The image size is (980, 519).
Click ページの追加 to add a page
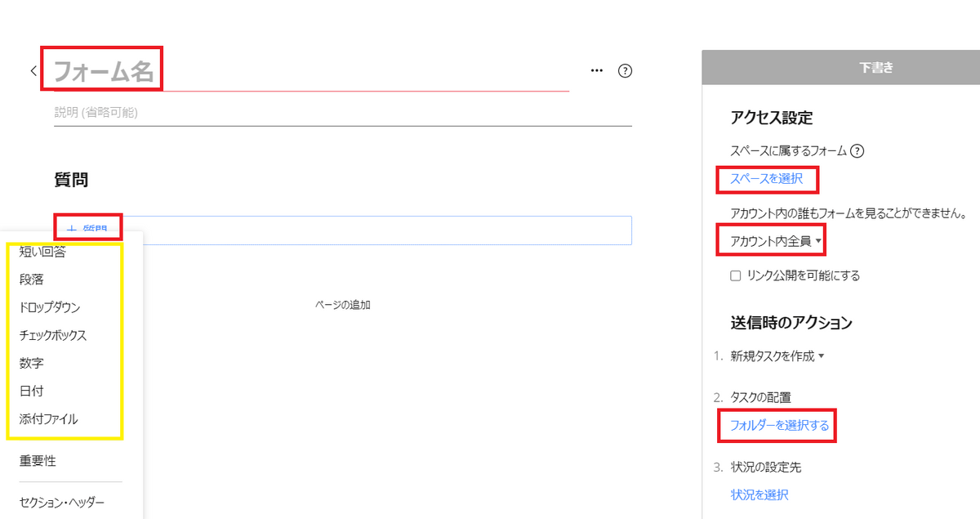tap(343, 305)
